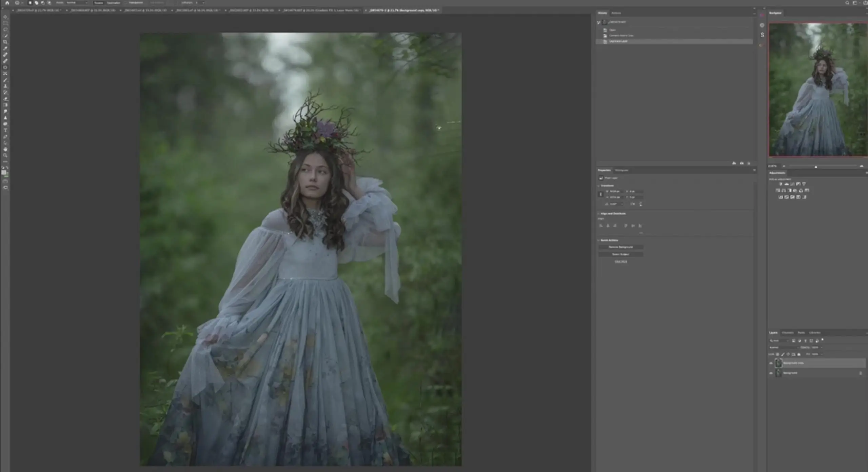Create new document from state icon in History

[x=734, y=163]
